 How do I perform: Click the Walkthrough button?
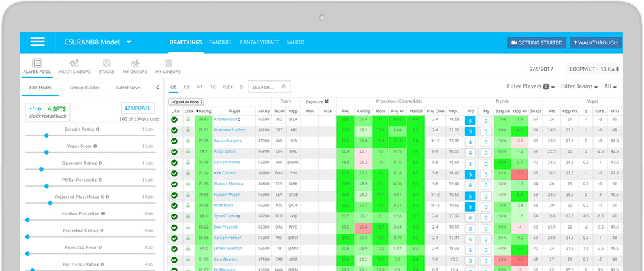(596, 42)
